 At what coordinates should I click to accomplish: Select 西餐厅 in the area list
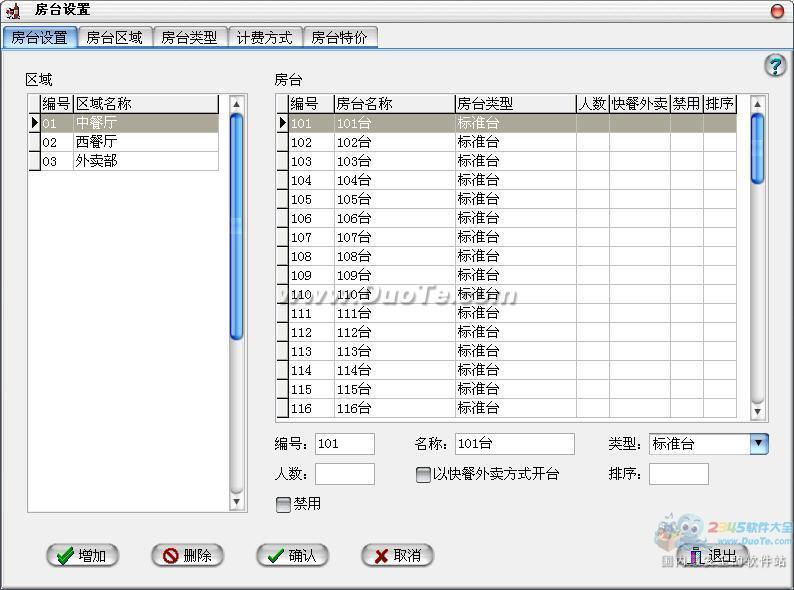click(x=96, y=142)
